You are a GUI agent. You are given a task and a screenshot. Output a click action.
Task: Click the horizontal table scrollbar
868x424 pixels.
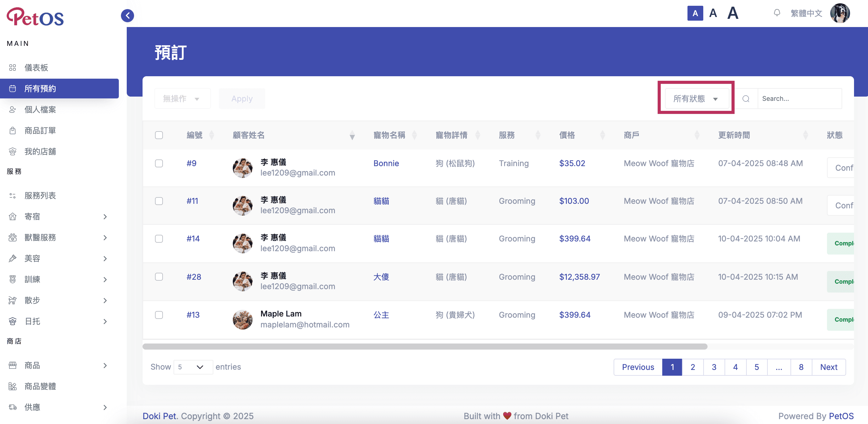tap(425, 347)
